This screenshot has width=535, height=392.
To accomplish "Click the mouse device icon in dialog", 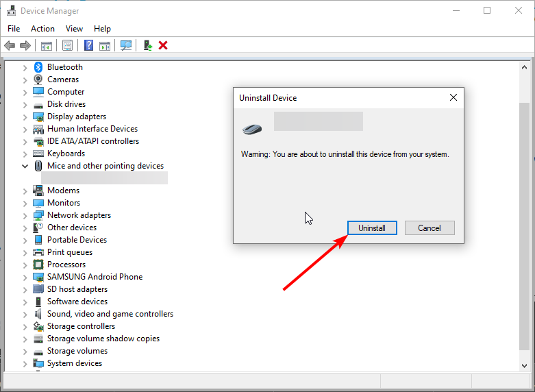I will click(252, 129).
